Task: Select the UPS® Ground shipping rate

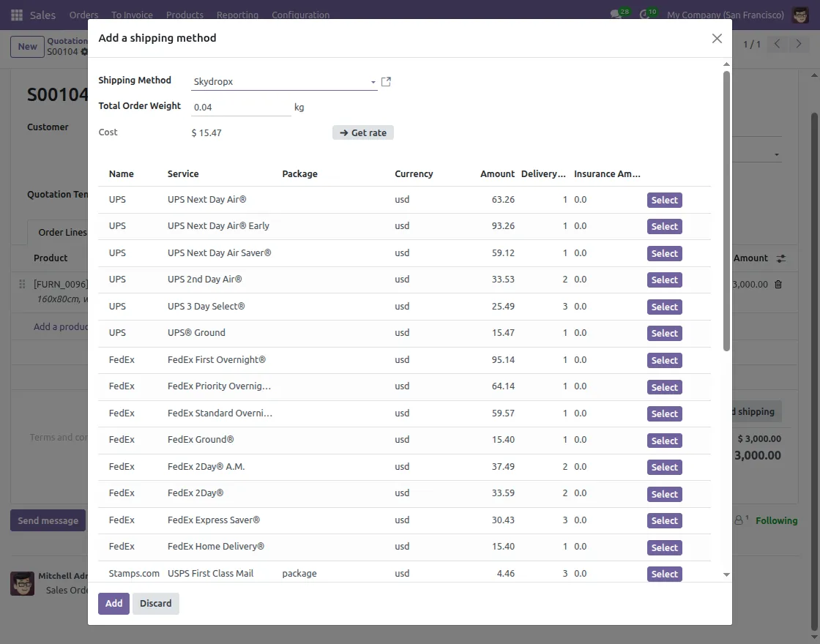Action: click(x=663, y=333)
